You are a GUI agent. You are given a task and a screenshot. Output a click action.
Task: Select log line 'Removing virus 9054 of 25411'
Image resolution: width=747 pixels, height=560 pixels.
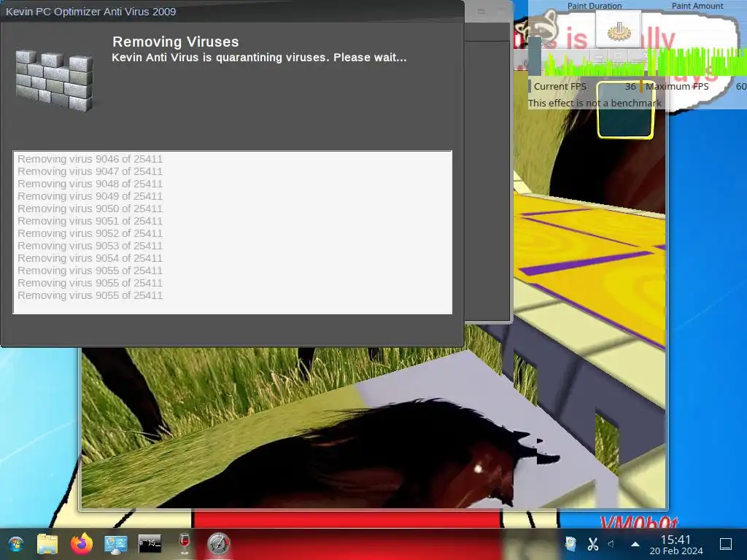click(90, 258)
